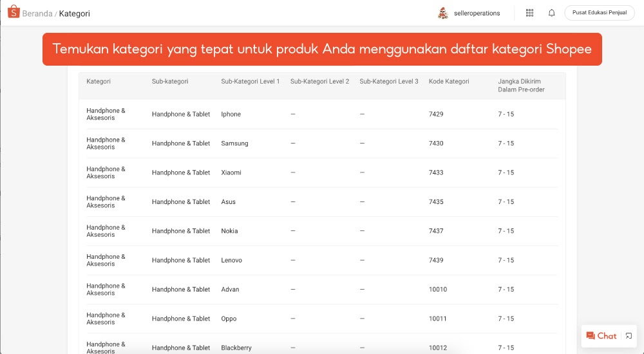Click category code 10011
Image resolution: width=644 pixels, height=354 pixels.
(x=438, y=319)
